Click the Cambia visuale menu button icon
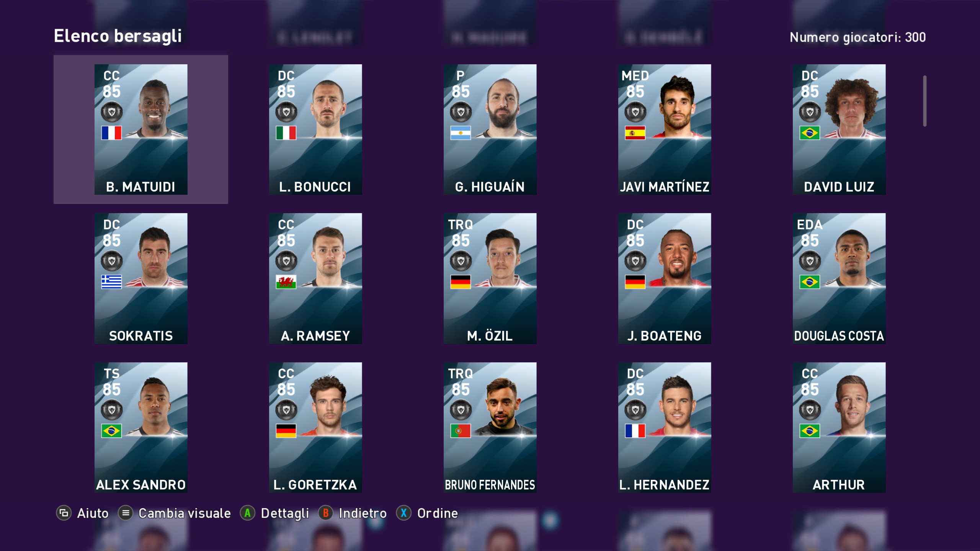Viewport: 980px width, 551px height. pyautogui.click(x=126, y=513)
